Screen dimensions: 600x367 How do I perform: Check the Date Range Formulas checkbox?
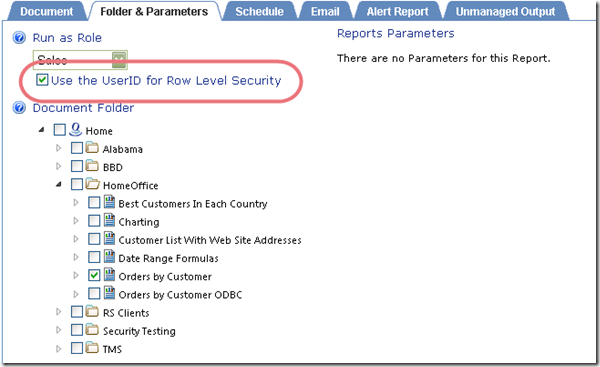[94, 257]
